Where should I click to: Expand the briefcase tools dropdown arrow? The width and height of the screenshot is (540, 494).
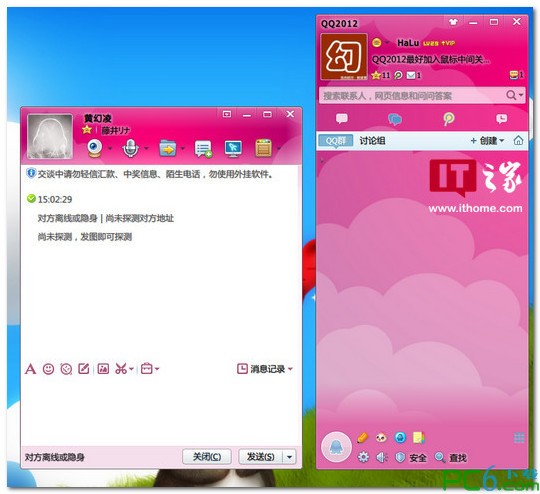[157, 369]
